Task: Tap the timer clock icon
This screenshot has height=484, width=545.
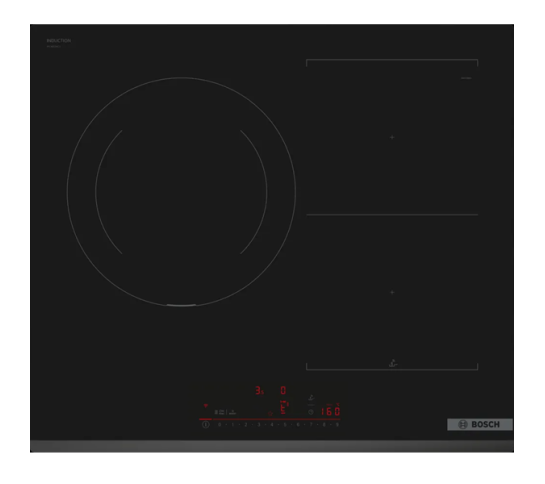Action: coord(311,412)
